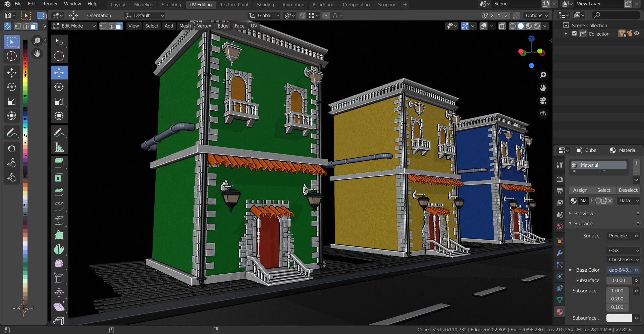Image resolution: width=644 pixels, height=334 pixels.
Task: Select the UV editor Relax tool
Action: 12,163
